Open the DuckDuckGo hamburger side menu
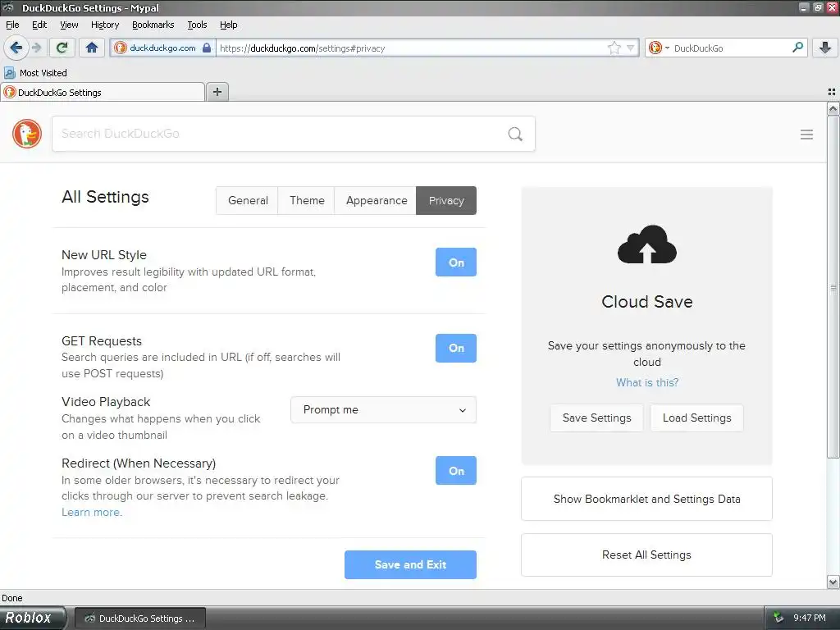Screen dimensions: 840x630 pos(806,135)
